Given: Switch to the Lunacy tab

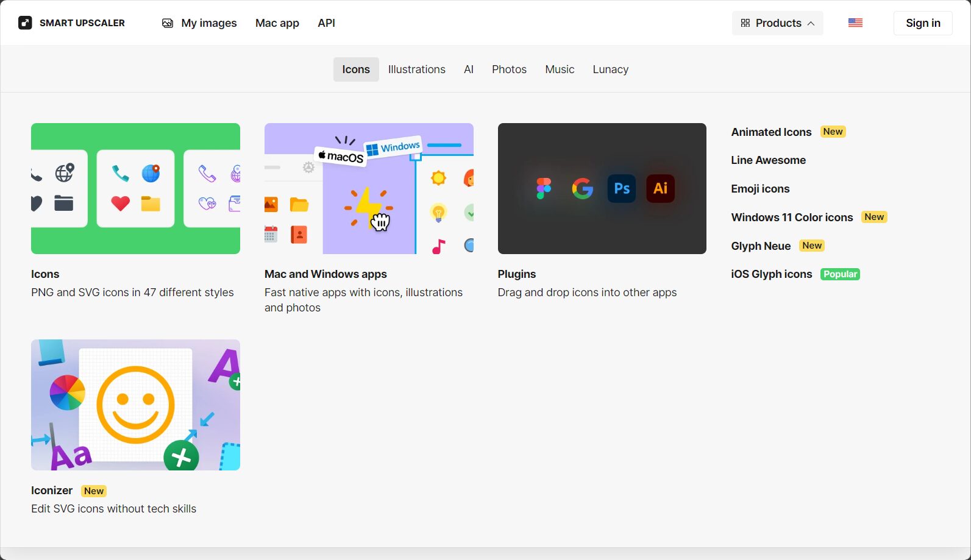Looking at the screenshot, I should pos(610,69).
